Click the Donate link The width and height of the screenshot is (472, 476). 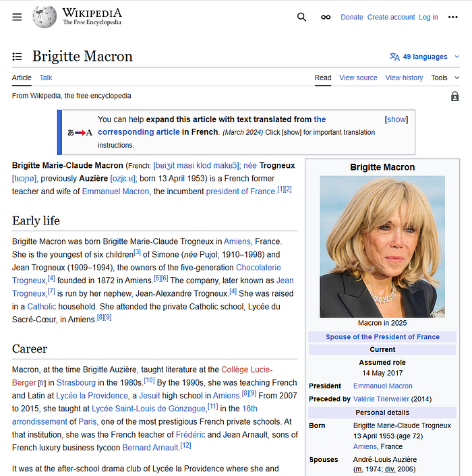click(x=352, y=17)
